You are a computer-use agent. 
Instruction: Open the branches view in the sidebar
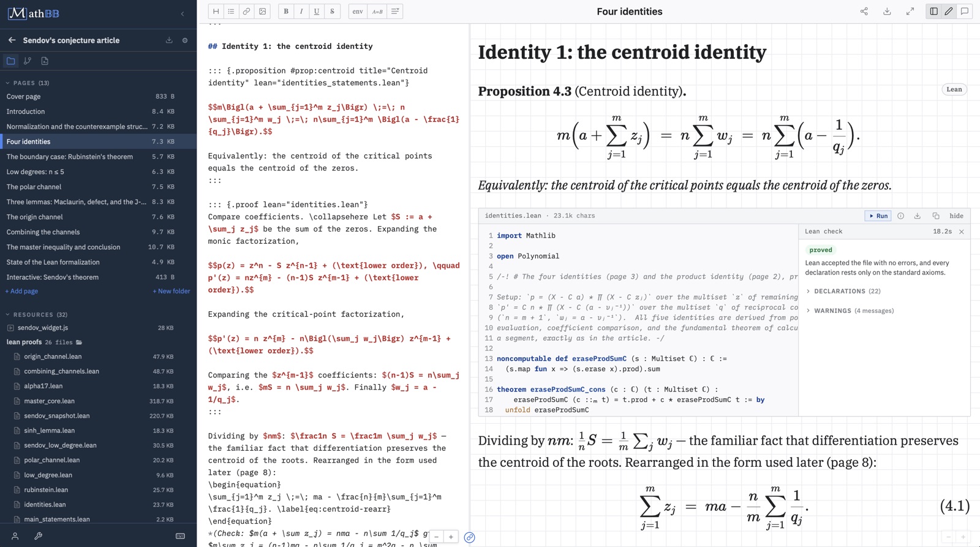(x=28, y=61)
